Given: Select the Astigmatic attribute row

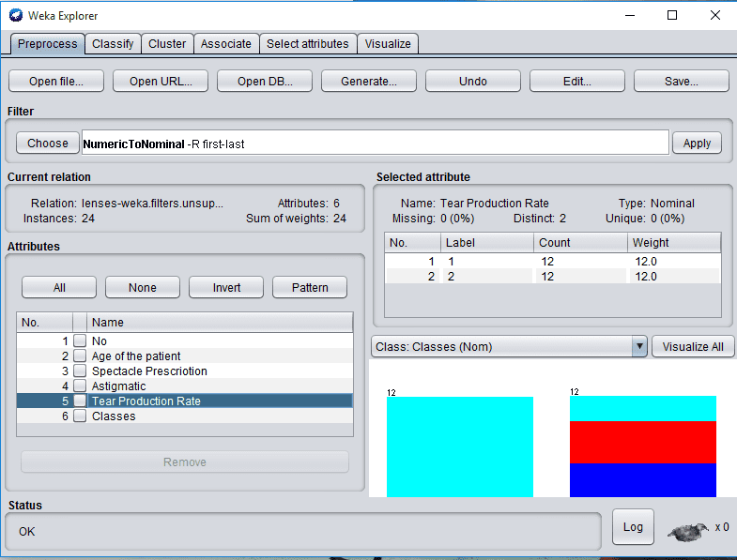Looking at the screenshot, I should 185,386.
